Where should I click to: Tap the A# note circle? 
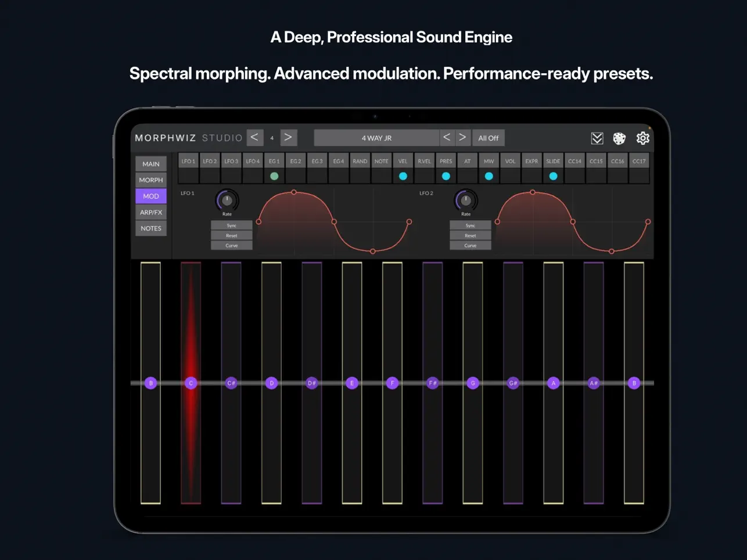point(594,383)
